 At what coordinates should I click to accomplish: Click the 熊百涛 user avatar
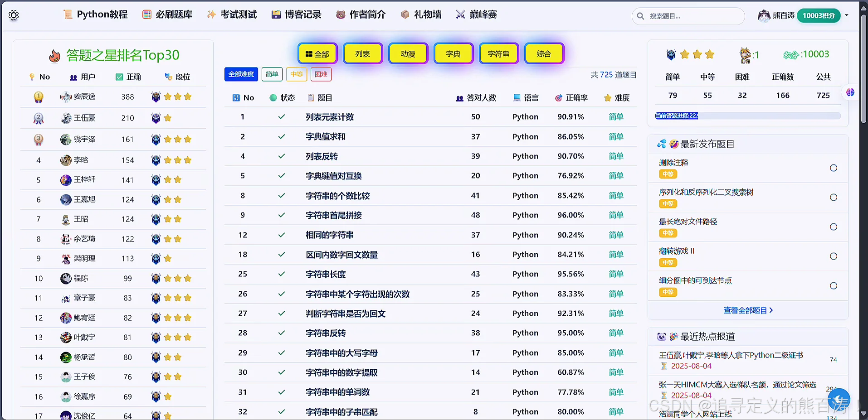[764, 15]
